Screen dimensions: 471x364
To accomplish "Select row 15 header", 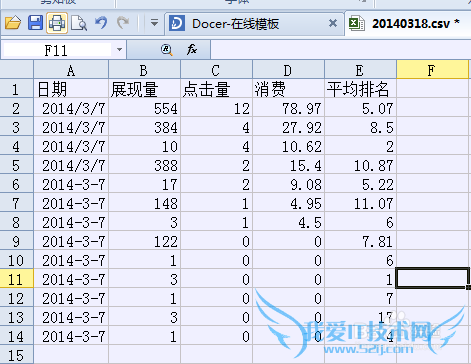I will pos(17,355).
